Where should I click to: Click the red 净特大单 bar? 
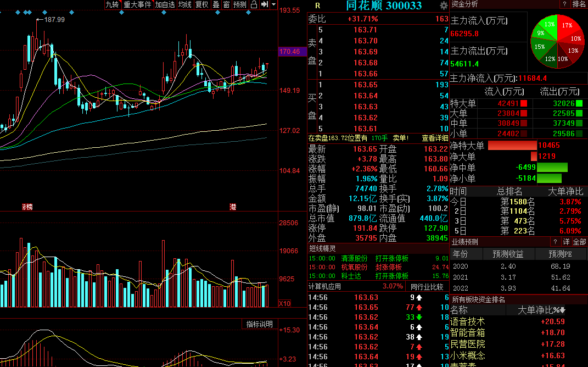point(512,145)
